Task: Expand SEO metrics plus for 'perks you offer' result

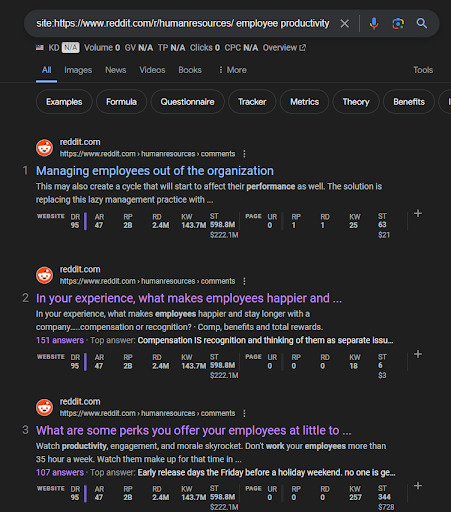Action: tap(418, 486)
